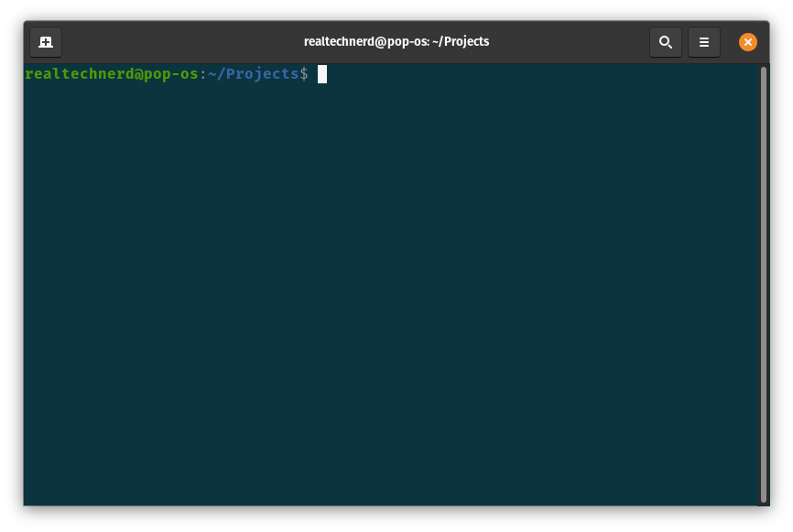
Task: Click the terminal vertical scrollbar
Action: (764, 285)
